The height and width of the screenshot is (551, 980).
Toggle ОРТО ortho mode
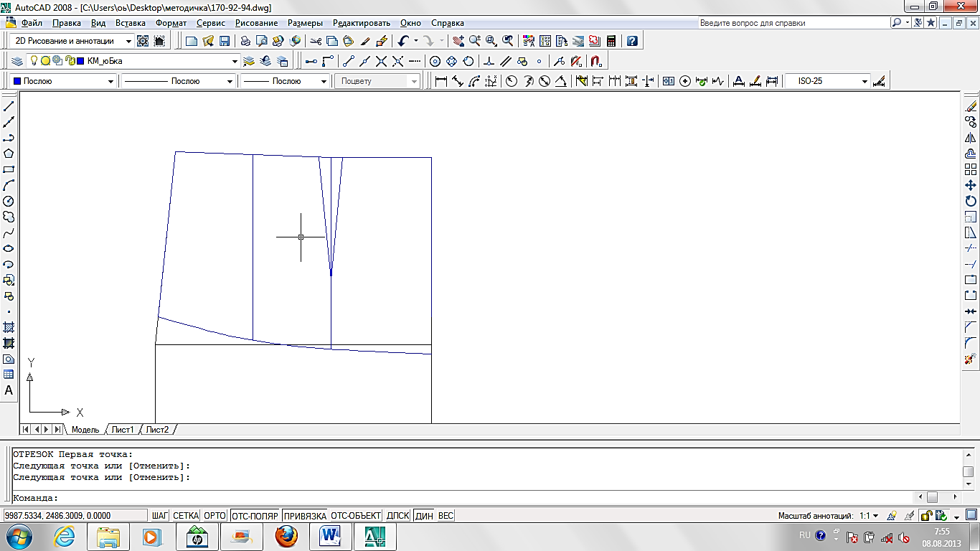215,516
